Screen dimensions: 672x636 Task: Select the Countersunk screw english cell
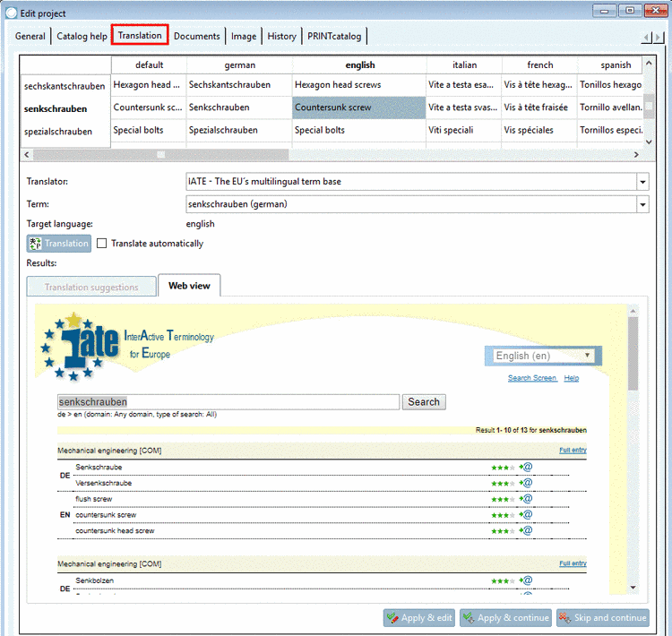pyautogui.click(x=359, y=107)
